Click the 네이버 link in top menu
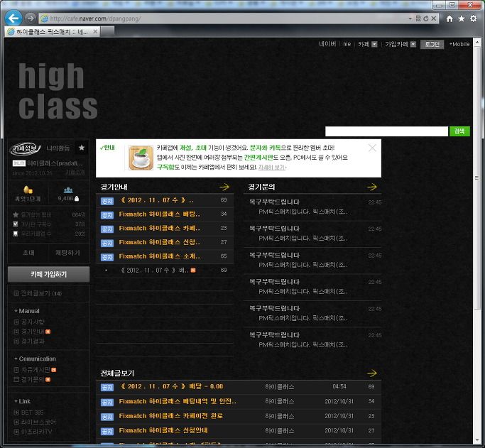Viewport: 485px width, 448px height. click(x=327, y=44)
